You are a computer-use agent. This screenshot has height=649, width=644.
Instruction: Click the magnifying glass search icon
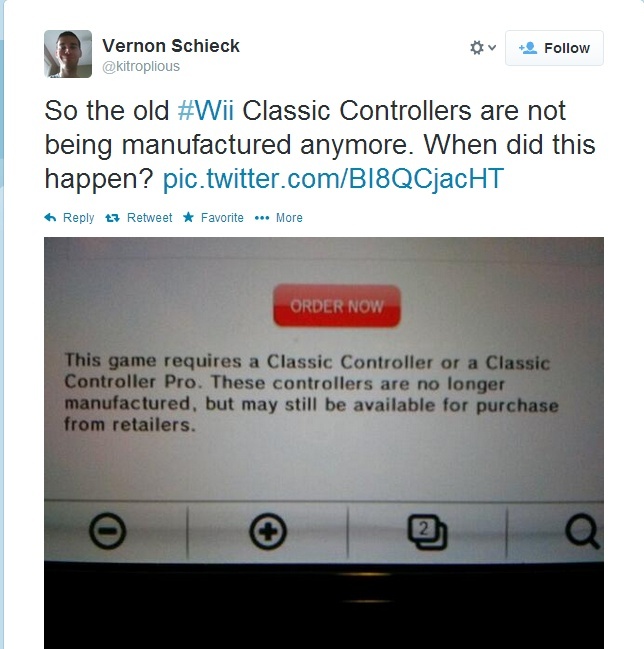[582, 531]
